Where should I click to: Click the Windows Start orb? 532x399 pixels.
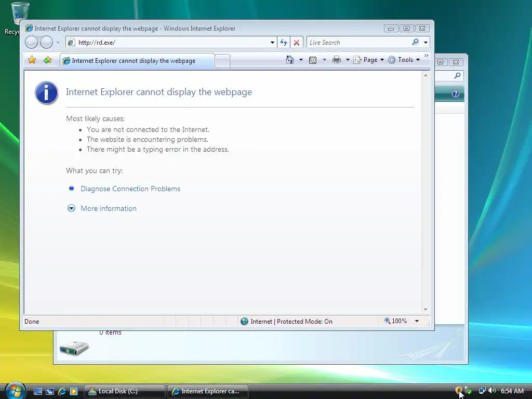coord(15,391)
